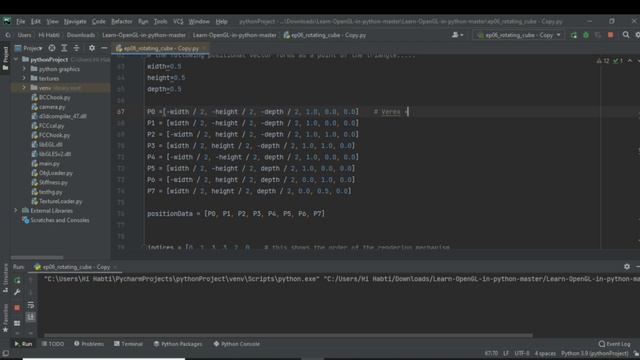Open Run panel settings gear
Image resolution: width=640 pixels, height=360 pixels.
[627, 267]
